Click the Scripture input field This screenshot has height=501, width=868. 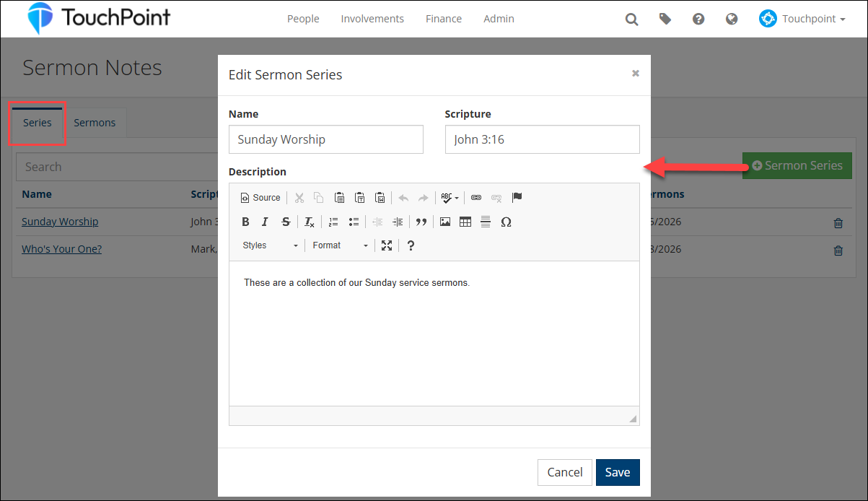[542, 139]
